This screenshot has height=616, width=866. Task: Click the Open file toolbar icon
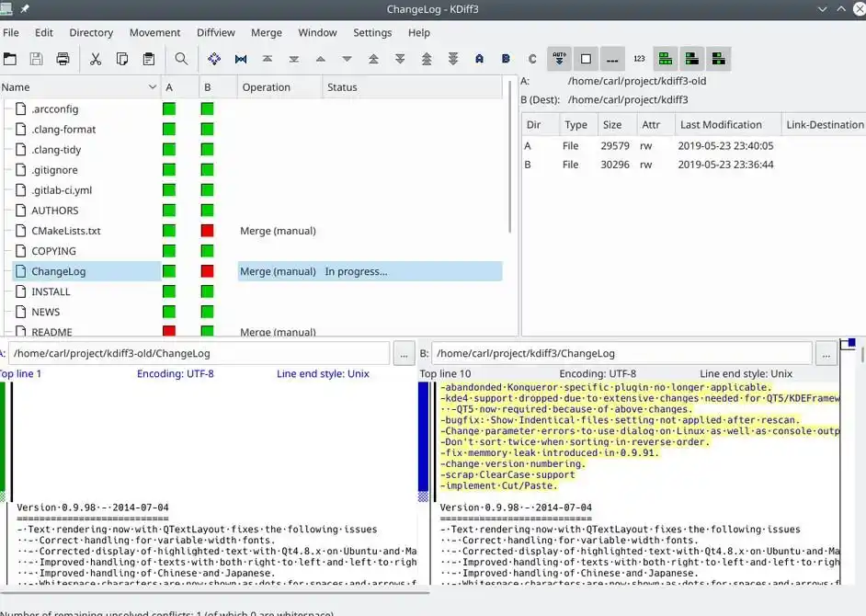[10, 59]
